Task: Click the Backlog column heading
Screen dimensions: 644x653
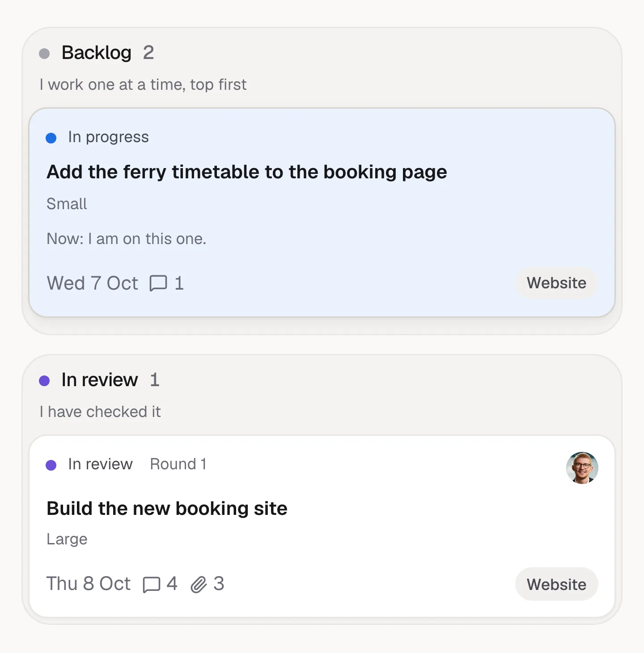Action: (97, 53)
